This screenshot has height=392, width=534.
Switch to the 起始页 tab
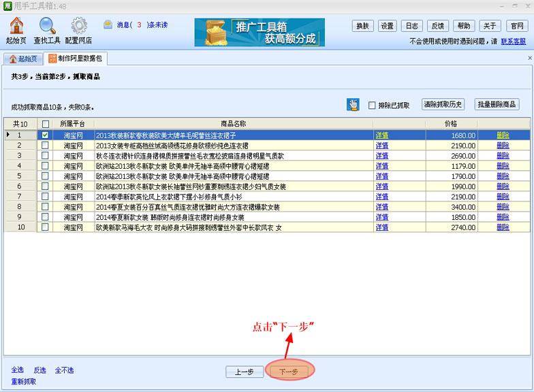[x=23, y=59]
